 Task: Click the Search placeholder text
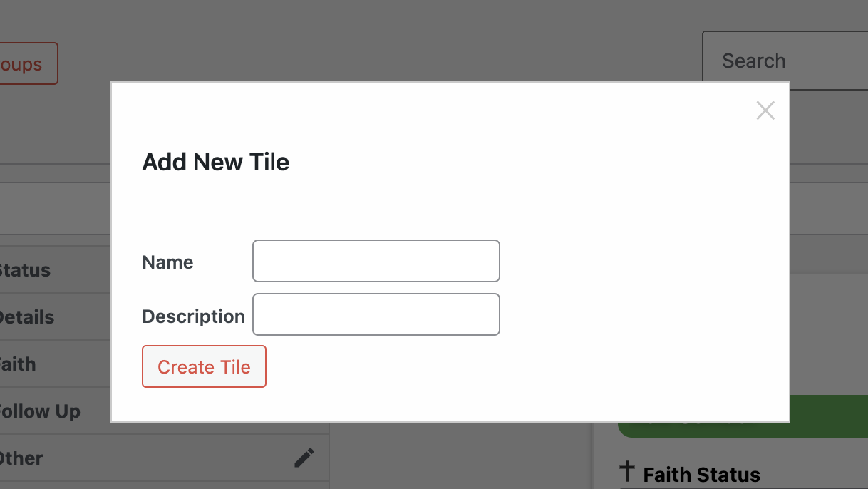754,61
